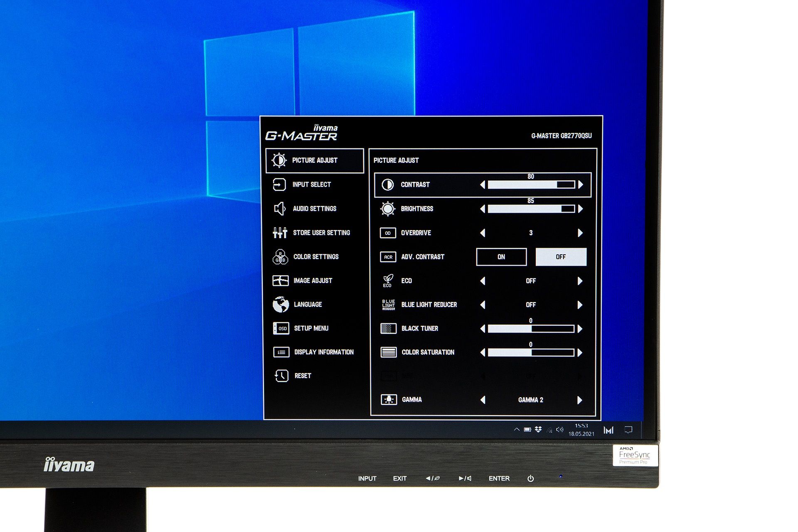
Task: Increase Black Tuner with right arrow
Action: coord(581,329)
